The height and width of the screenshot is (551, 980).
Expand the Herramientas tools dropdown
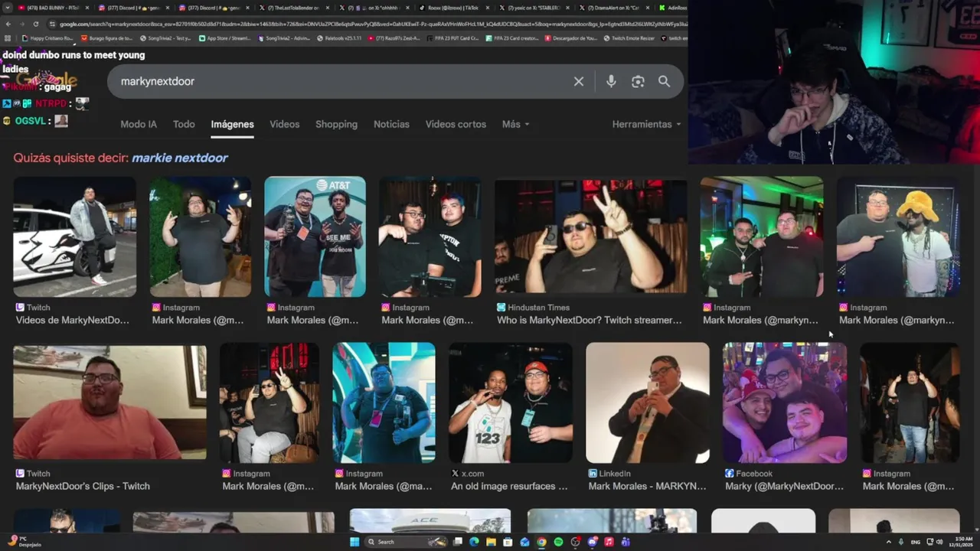(x=646, y=124)
